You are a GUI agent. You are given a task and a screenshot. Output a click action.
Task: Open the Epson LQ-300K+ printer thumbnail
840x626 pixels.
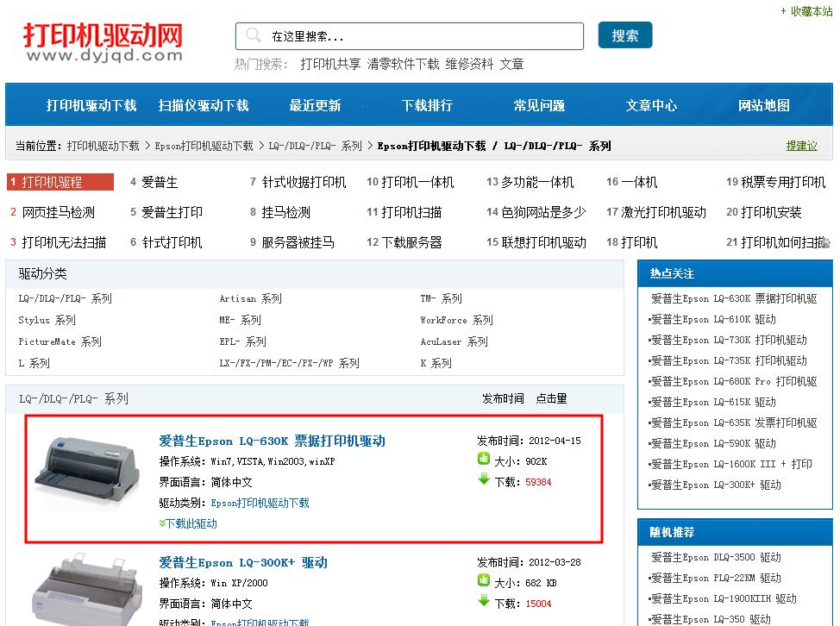(87, 589)
